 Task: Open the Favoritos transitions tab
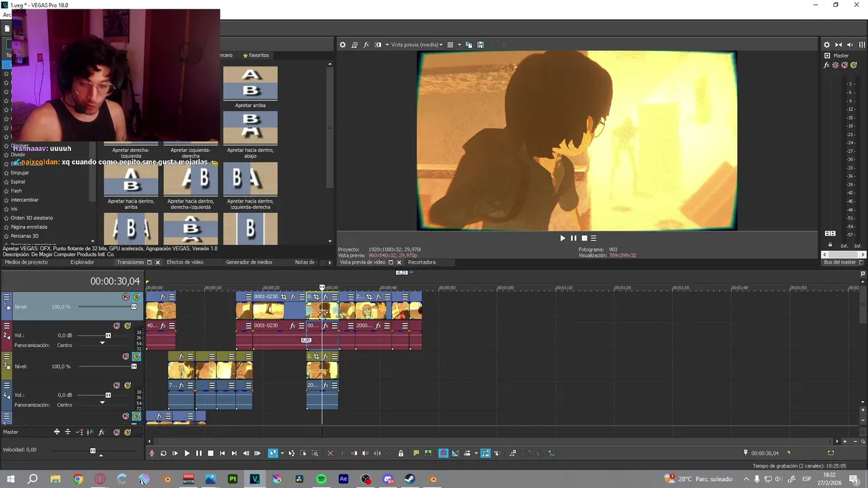tap(256, 55)
